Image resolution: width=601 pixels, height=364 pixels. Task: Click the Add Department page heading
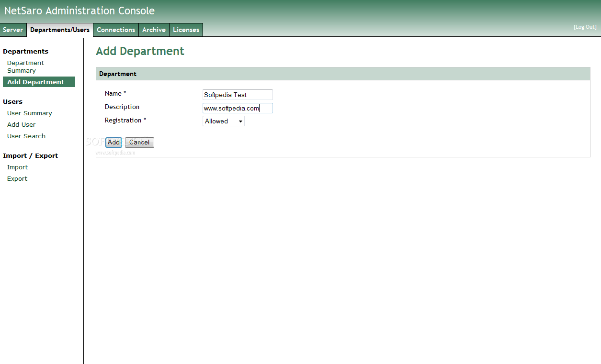click(x=140, y=51)
